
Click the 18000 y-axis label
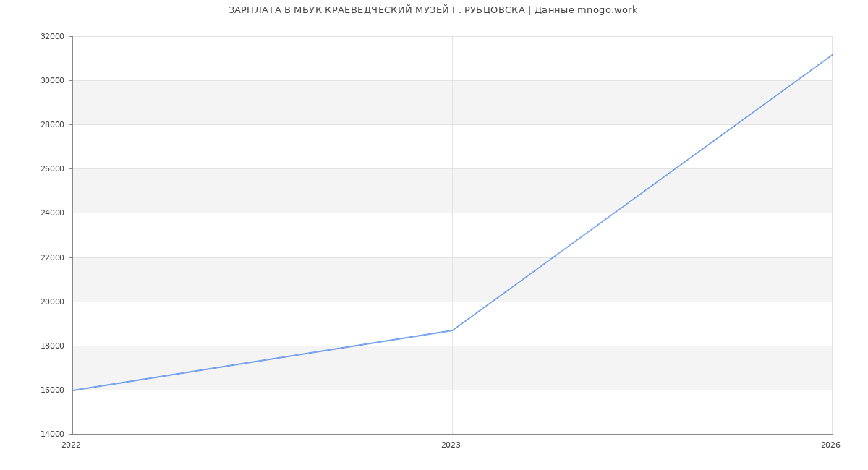click(x=52, y=346)
